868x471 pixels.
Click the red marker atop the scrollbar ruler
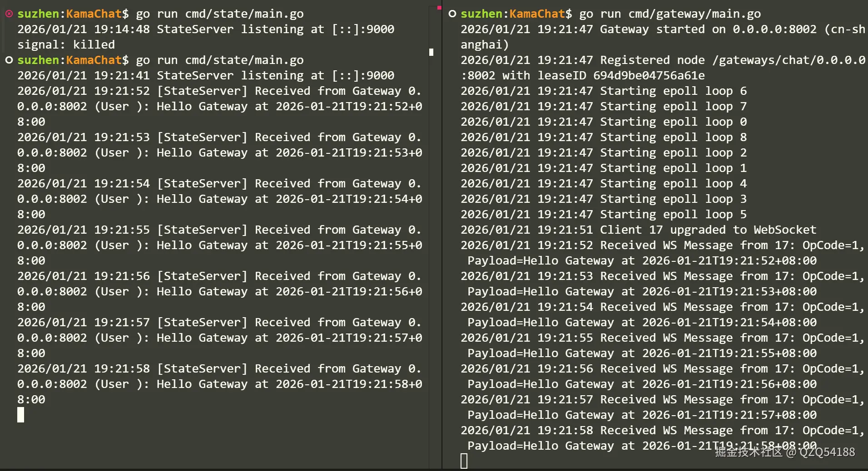coord(439,8)
